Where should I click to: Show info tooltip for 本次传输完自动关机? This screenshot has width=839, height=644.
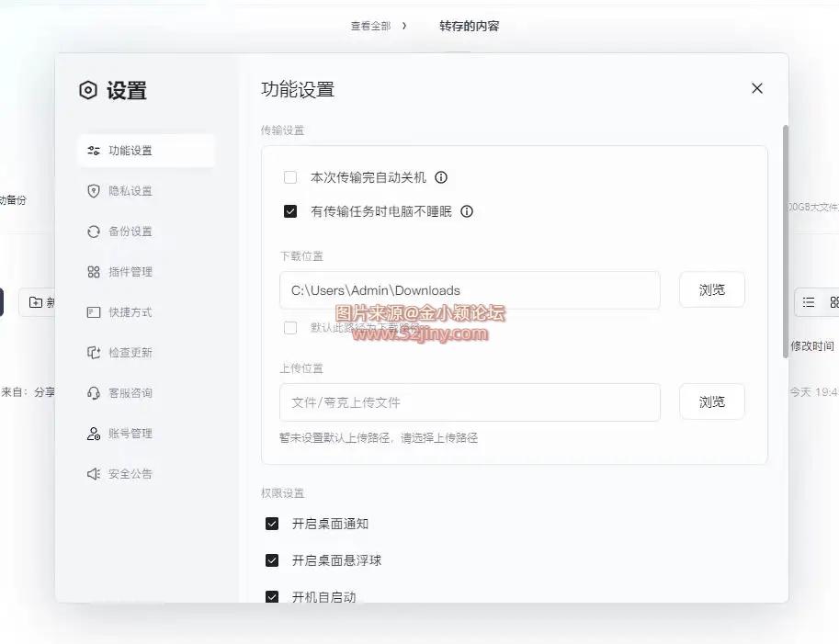coord(441,177)
